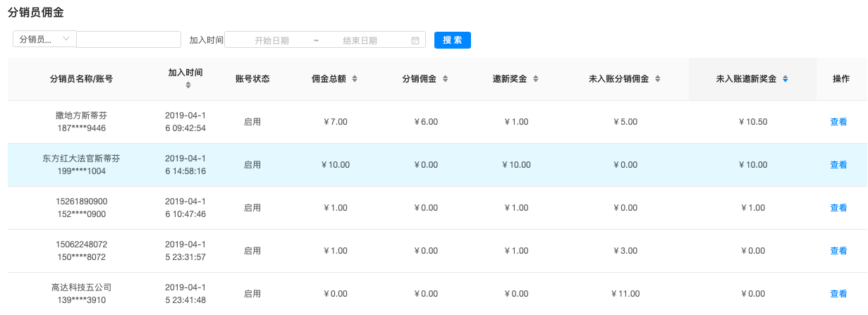
Task: Sort by 未入账分销佣金 arrow icon
Action: 657,79
